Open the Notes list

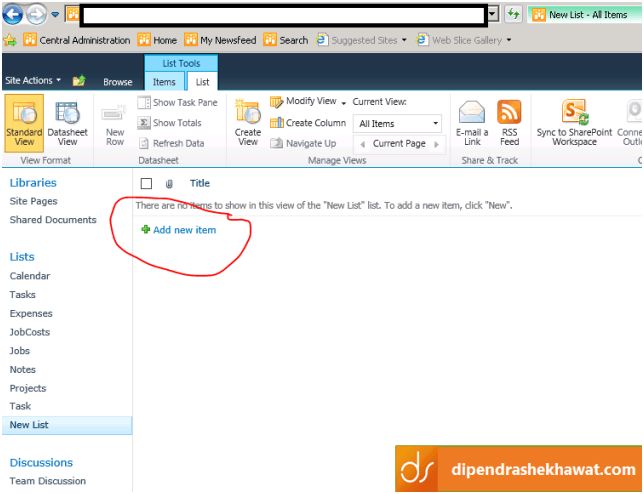[x=23, y=370]
